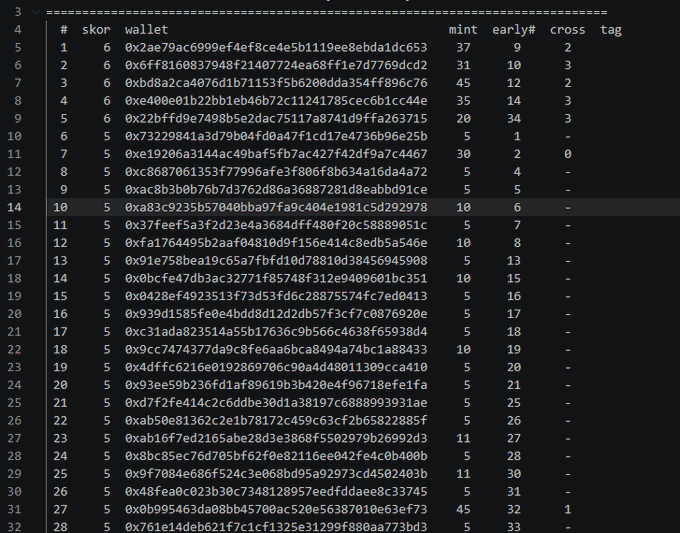The image size is (680, 533).
Task: Select wallet 0x939d1585fe0e4bdd8d12d2db57f3cf7c0876920e
Action: point(276,314)
